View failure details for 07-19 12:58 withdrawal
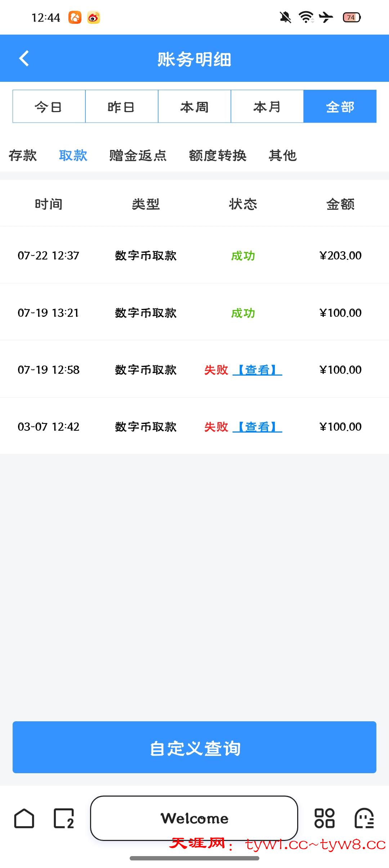 click(x=257, y=370)
